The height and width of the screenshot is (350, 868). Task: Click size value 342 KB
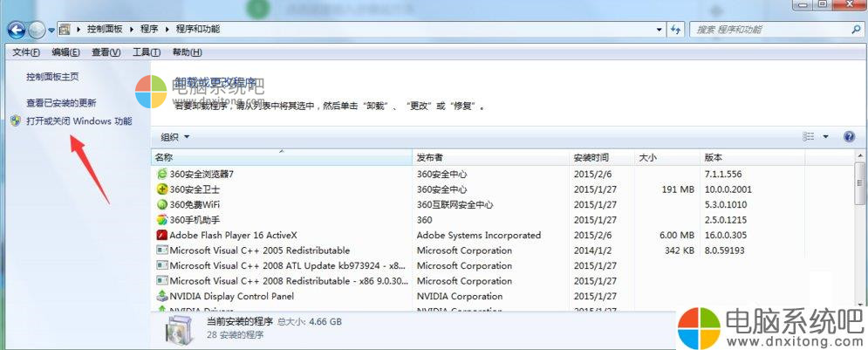680,250
